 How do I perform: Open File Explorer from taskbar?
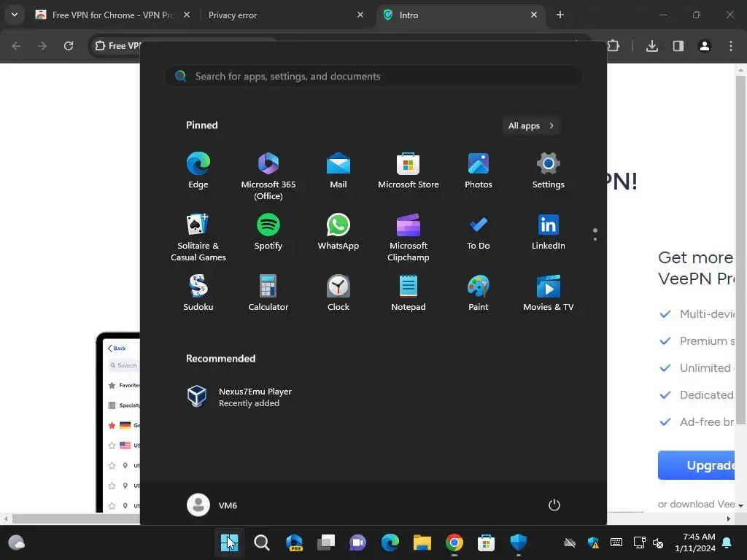[x=422, y=542]
